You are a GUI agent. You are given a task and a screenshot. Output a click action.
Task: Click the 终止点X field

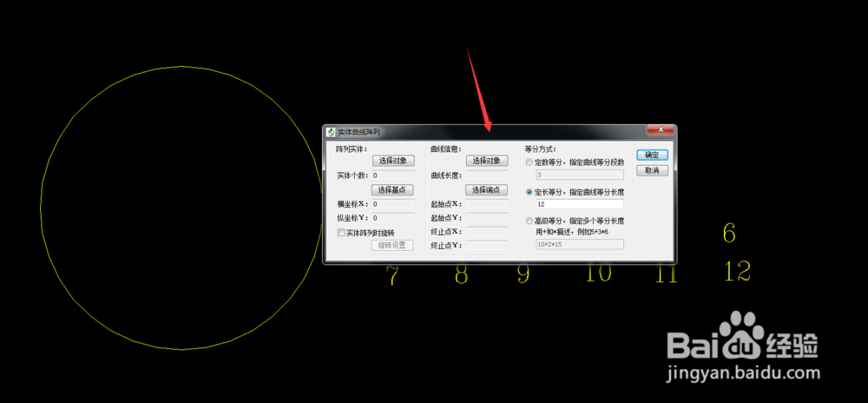coord(487,231)
